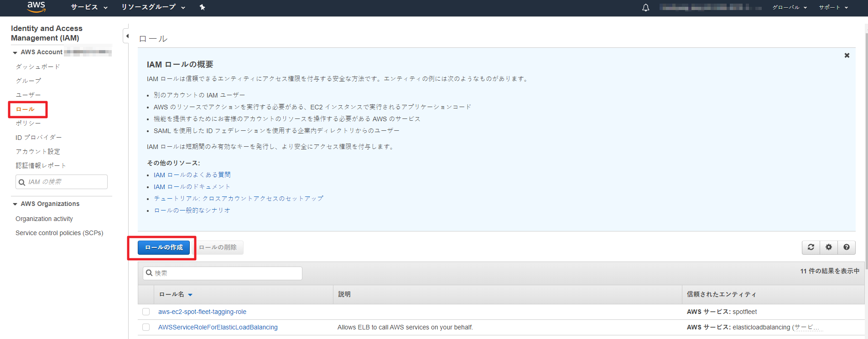This screenshot has width=868, height=339.
Task: Go to ダッシュボード in sidebar
Action: click(38, 67)
